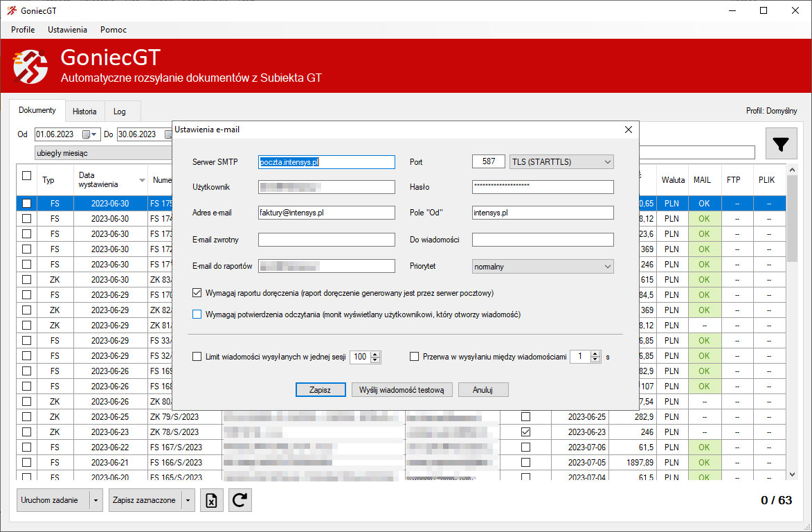Increase the session message limit with up arrow
This screenshot has width=812, height=532.
[375, 354]
